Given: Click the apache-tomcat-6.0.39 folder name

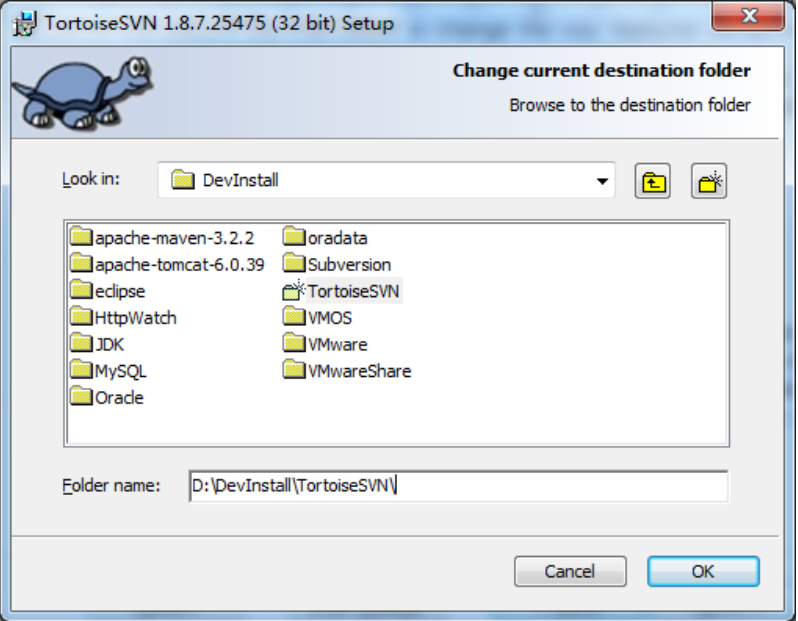Looking at the screenshot, I should tap(180, 265).
